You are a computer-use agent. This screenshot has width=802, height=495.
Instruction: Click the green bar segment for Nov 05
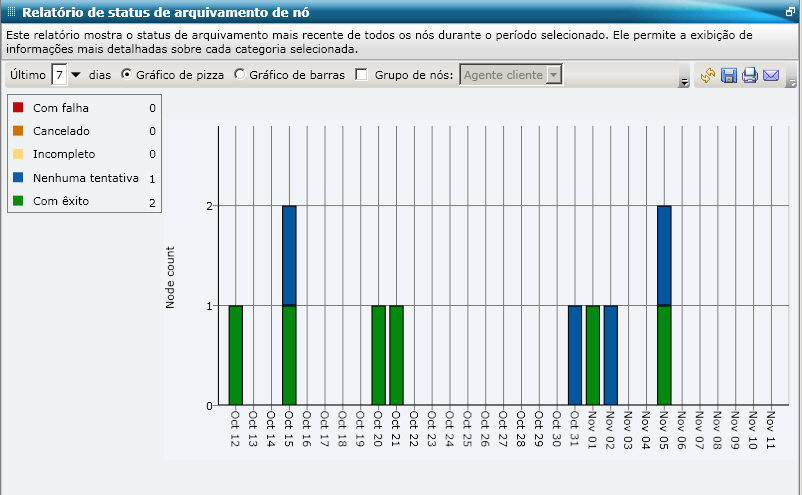(664, 355)
